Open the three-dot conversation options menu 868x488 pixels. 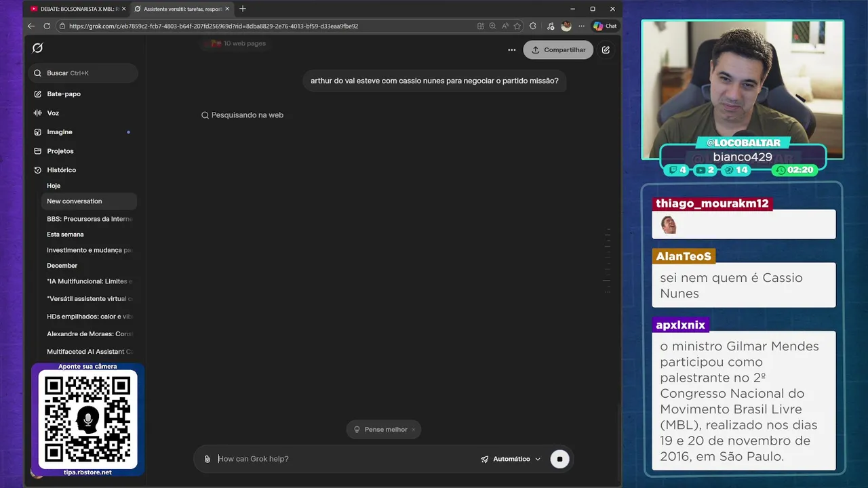(512, 50)
